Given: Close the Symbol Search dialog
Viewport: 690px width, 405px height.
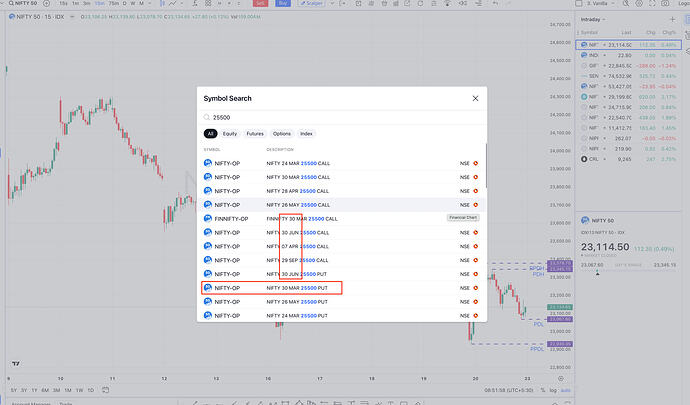Looking at the screenshot, I should tap(475, 99).
